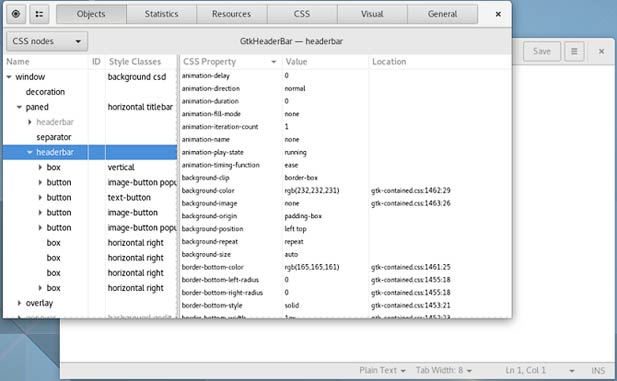Select the animation-delay property row

[x=345, y=76]
